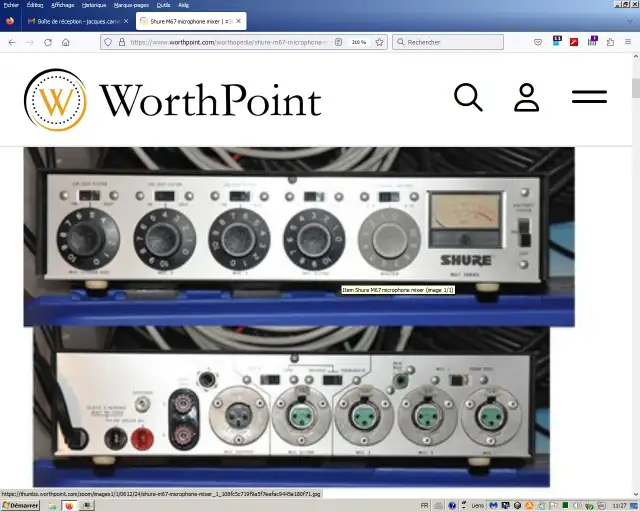Reload the current page
The height and width of the screenshot is (512, 640).
[x=48, y=42]
